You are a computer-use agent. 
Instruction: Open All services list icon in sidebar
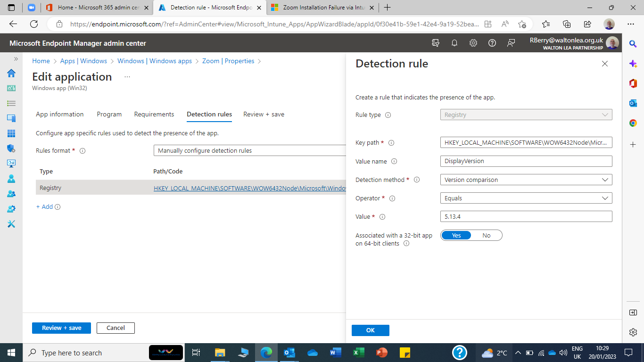[x=11, y=103]
